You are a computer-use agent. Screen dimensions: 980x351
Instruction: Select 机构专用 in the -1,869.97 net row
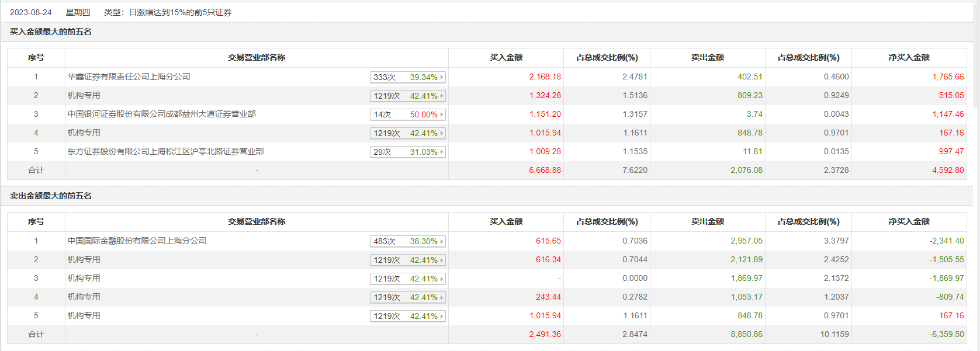tap(84, 278)
